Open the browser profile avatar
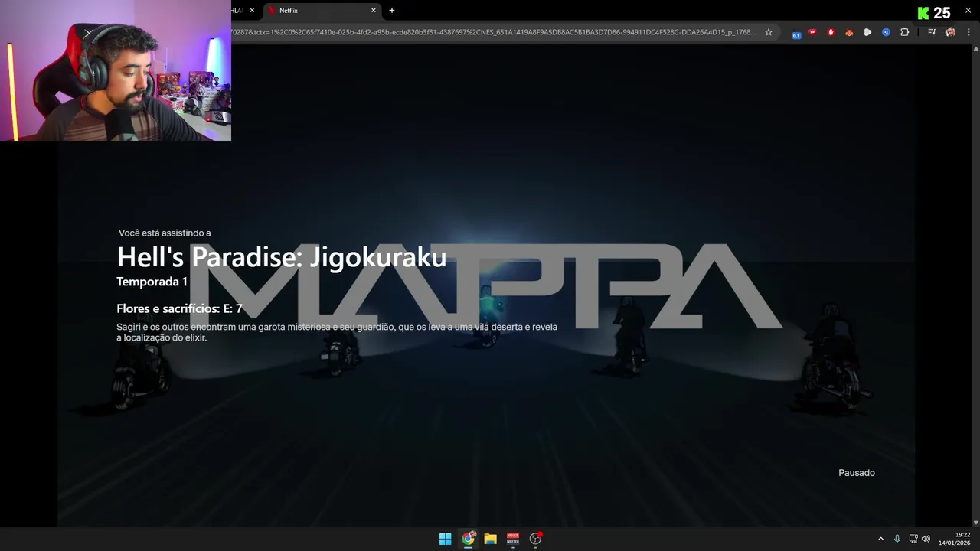Viewport: 980px width, 551px height. coord(950,32)
